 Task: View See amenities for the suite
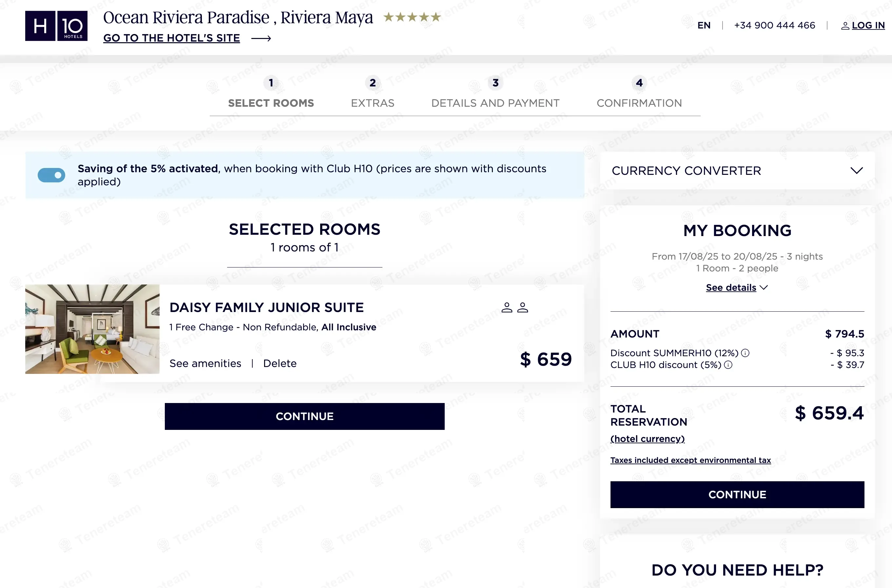click(x=205, y=363)
